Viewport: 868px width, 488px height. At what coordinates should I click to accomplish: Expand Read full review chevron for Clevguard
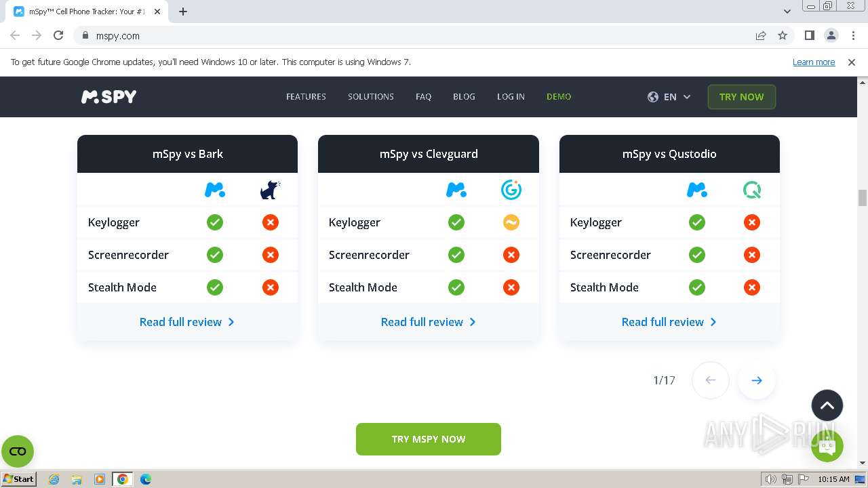[x=473, y=322]
